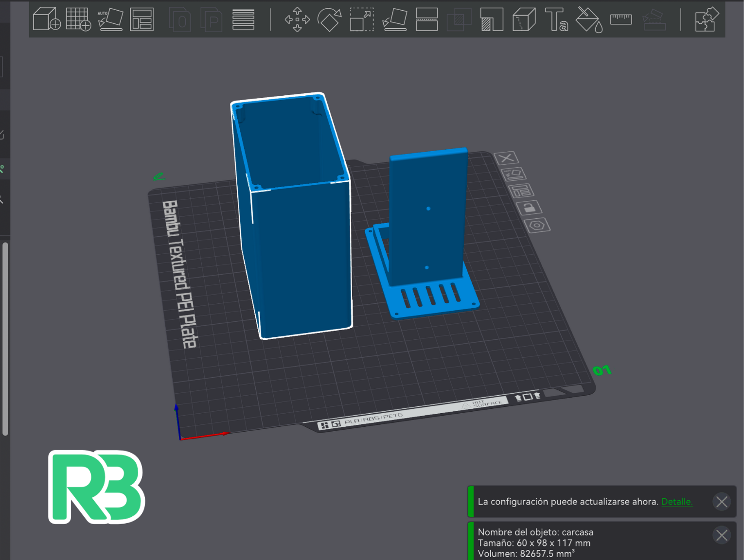Click the greyed-out Copy icon
This screenshot has height=560, width=744.
179,19
